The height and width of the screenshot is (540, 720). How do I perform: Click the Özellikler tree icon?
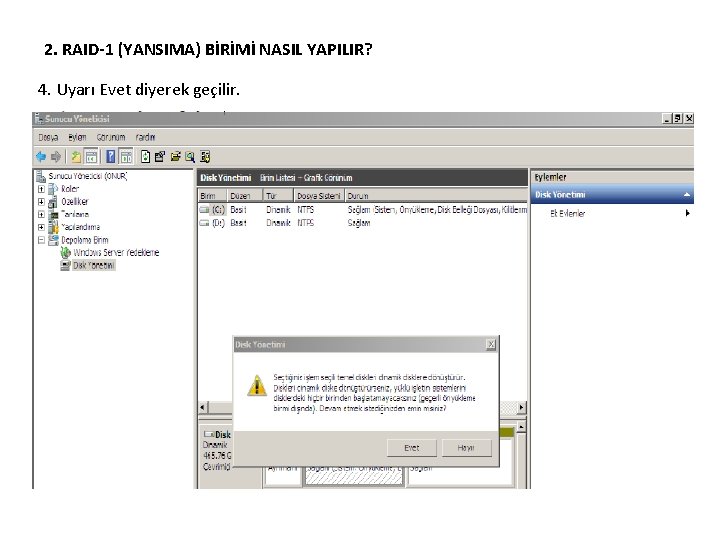(x=53, y=202)
